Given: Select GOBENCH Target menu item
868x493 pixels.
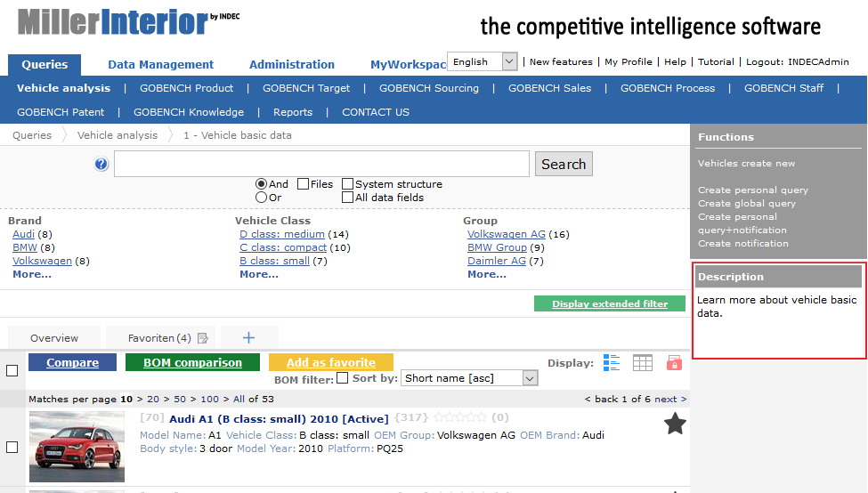Looking at the screenshot, I should (x=306, y=88).
